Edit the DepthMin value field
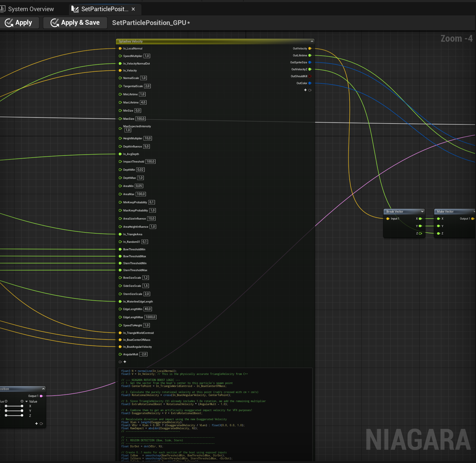The height and width of the screenshot is (463, 476). (140, 170)
